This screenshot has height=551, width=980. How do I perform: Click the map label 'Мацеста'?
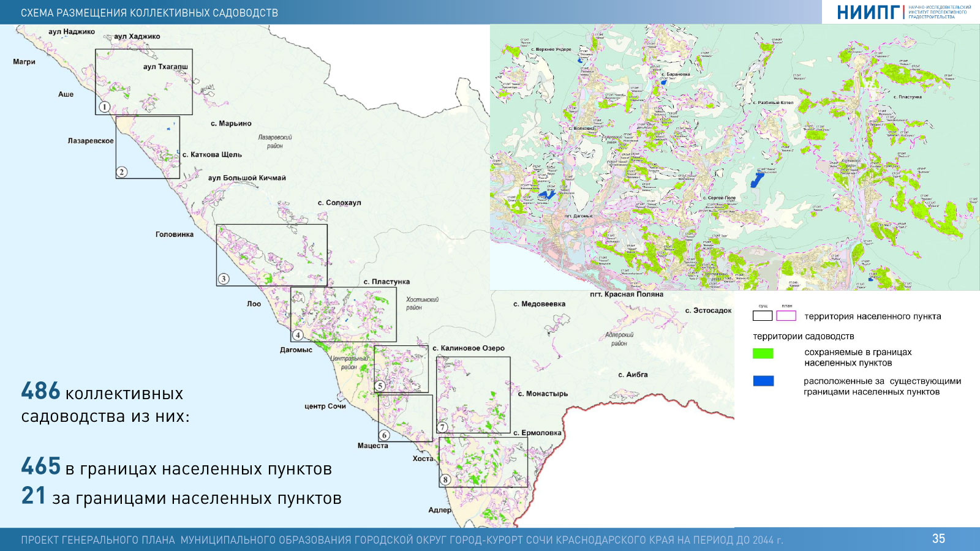pos(373,446)
